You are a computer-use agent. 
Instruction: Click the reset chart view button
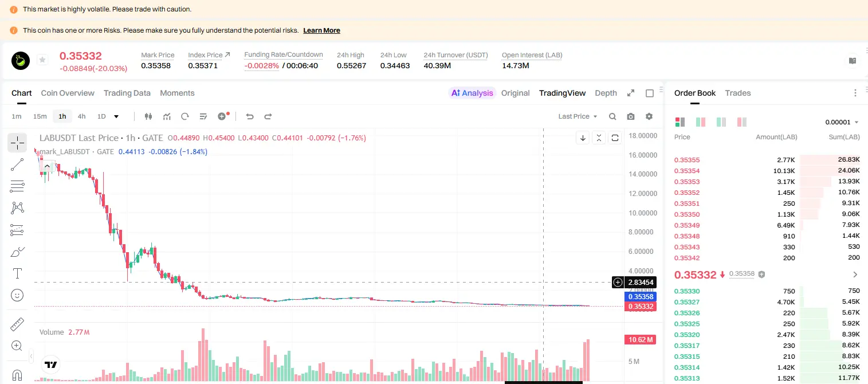coord(615,138)
